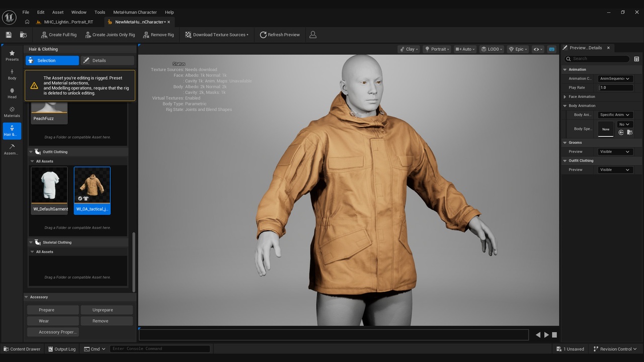Screen dimensions: 644x362
Task: Expand the Face Animation section
Action: (x=565, y=97)
